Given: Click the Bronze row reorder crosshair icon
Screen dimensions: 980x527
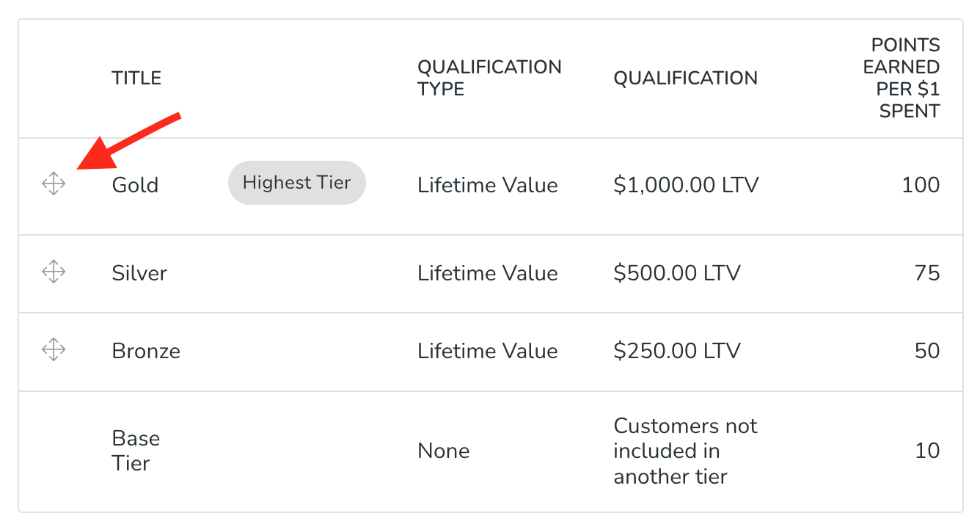Looking at the screenshot, I should tap(53, 351).
